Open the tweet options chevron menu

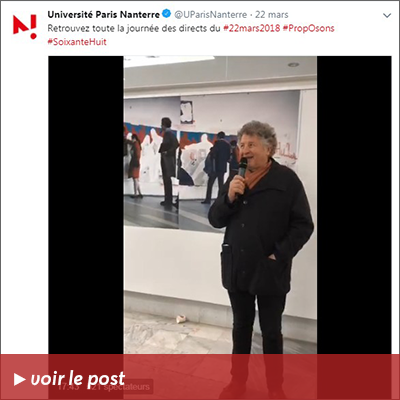click(x=387, y=15)
